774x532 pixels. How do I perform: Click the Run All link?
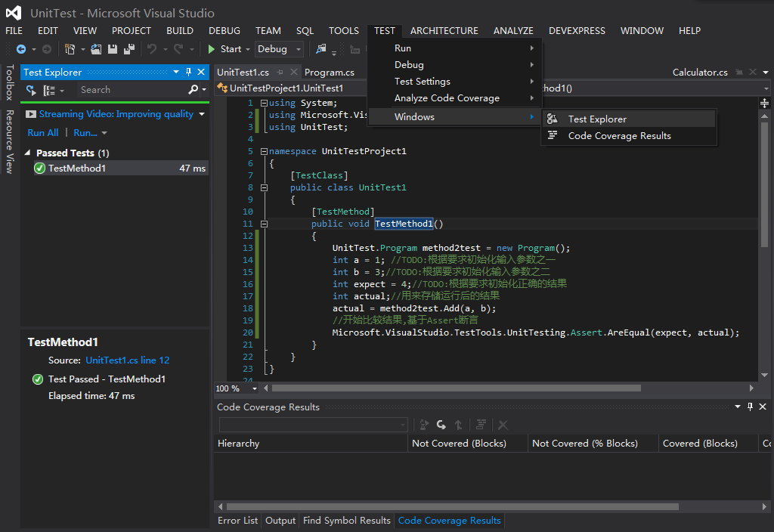pos(43,133)
